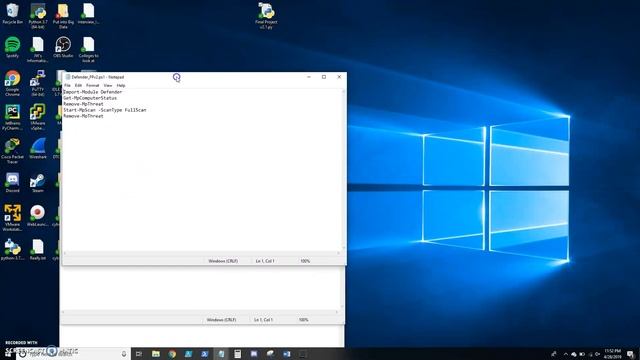
Task: Click Windows (CRLF) in the background Notepad window
Action: pos(221,320)
